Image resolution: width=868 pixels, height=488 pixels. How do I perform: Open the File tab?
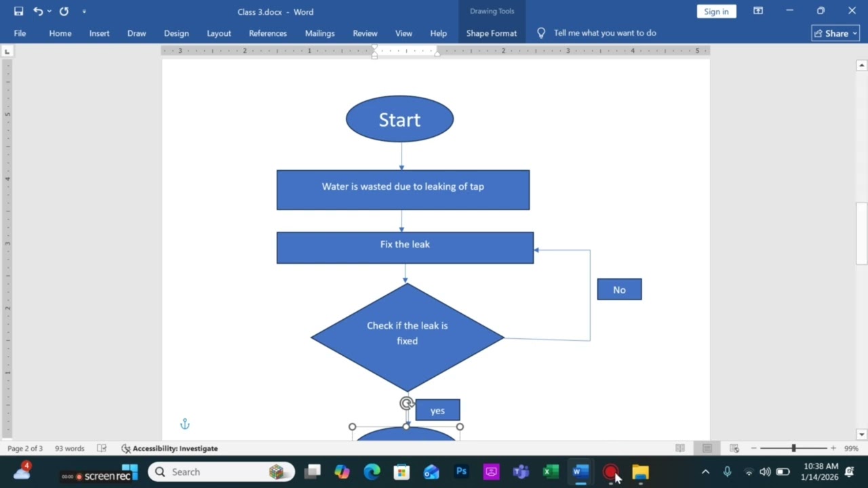[x=20, y=33]
